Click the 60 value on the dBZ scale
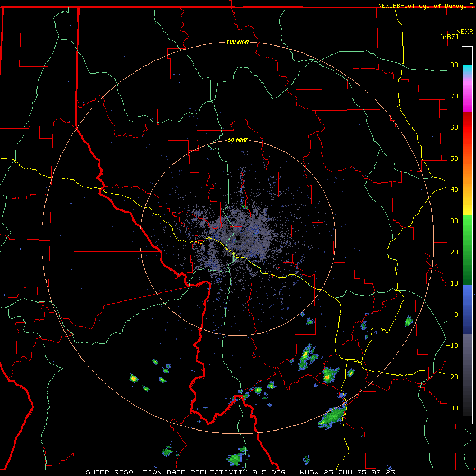Image resolution: width=476 pixels, height=476 pixels. [x=454, y=127]
